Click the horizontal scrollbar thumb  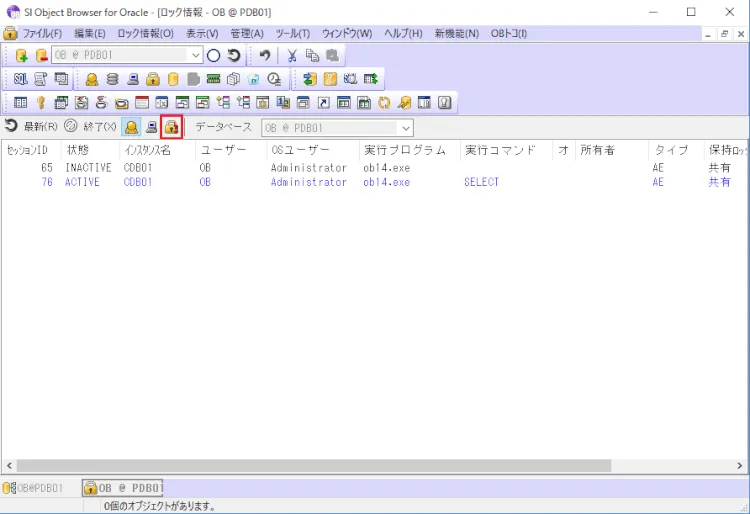coord(314,465)
